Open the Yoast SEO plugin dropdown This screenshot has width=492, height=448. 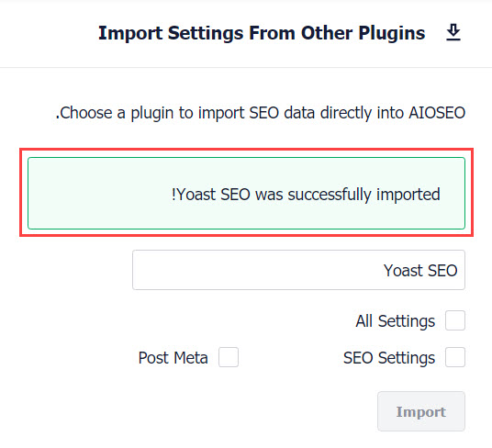[298, 270]
